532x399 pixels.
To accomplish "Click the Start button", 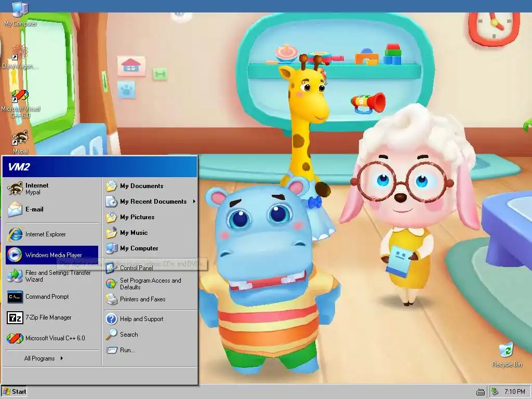I will (15, 392).
